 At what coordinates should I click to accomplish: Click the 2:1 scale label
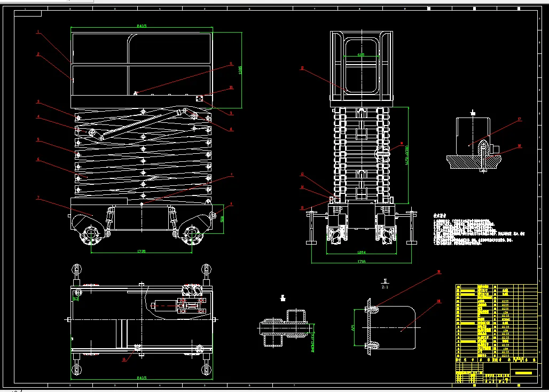tap(385, 287)
